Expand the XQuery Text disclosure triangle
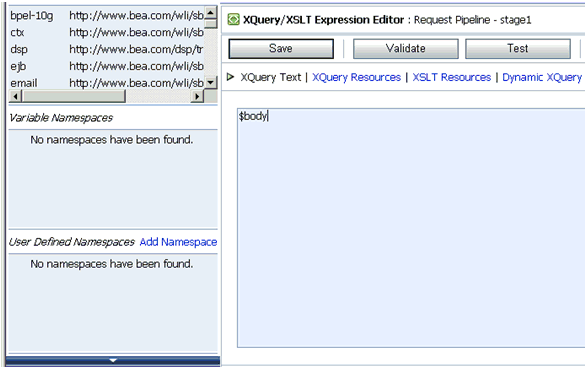The height and width of the screenshot is (367, 585). (x=231, y=77)
